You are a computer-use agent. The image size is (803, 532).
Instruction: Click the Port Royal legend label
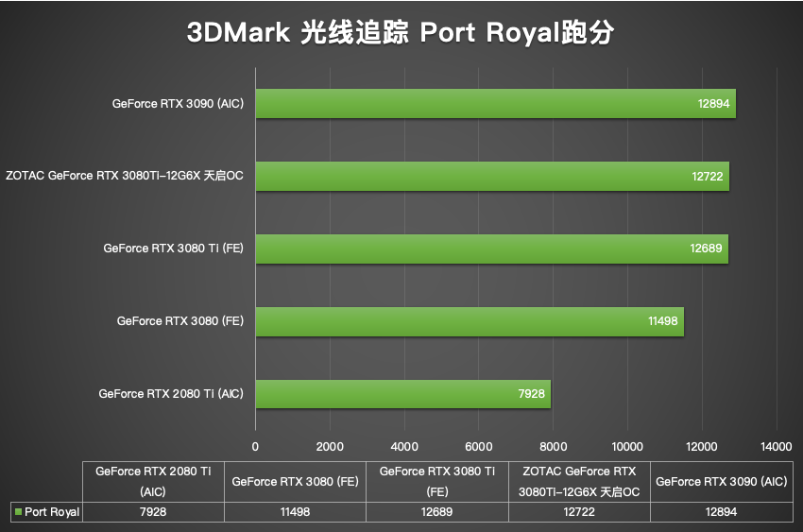52,512
